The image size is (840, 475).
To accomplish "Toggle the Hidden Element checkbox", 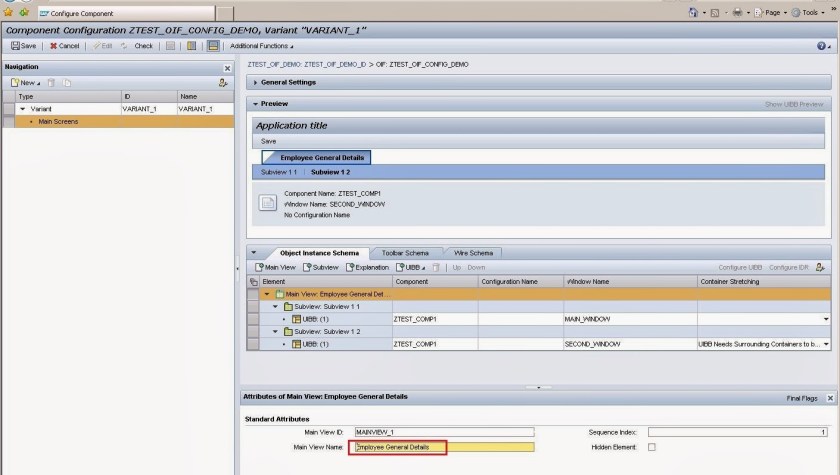I will (x=652, y=447).
